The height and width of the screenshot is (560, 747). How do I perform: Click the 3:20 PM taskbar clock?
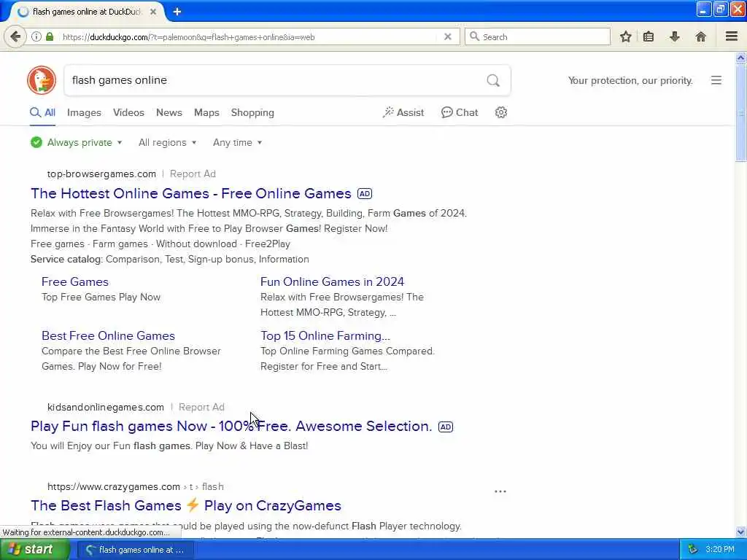pyautogui.click(x=720, y=549)
